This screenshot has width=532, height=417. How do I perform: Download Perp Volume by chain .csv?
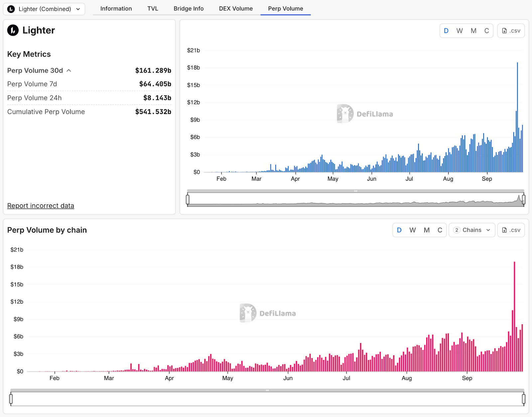pos(511,230)
